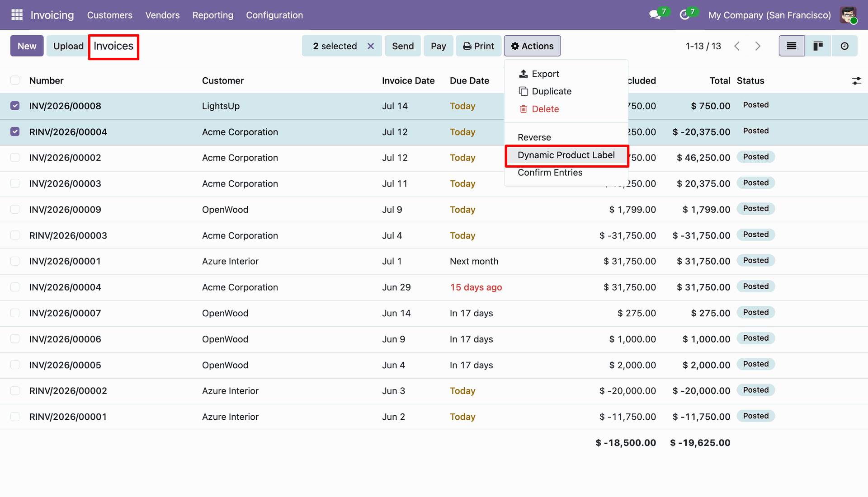868x497 pixels.
Task: Click the New invoice button
Action: pos(27,46)
